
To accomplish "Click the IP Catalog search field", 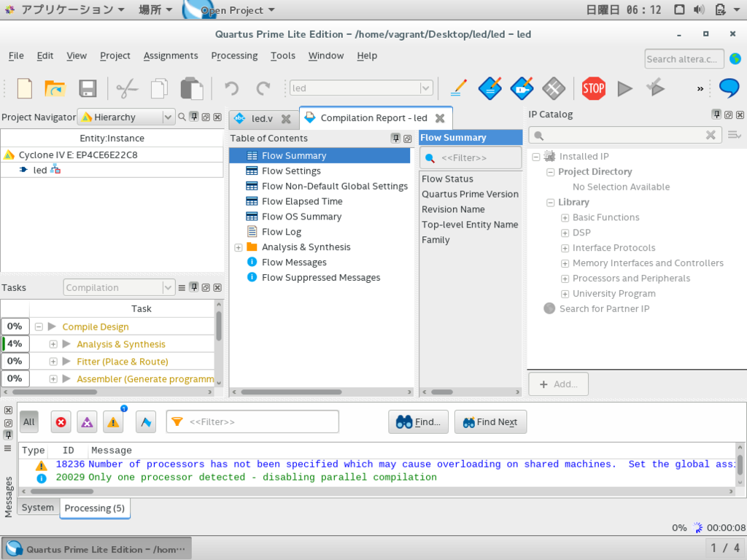I will tap(625, 135).
